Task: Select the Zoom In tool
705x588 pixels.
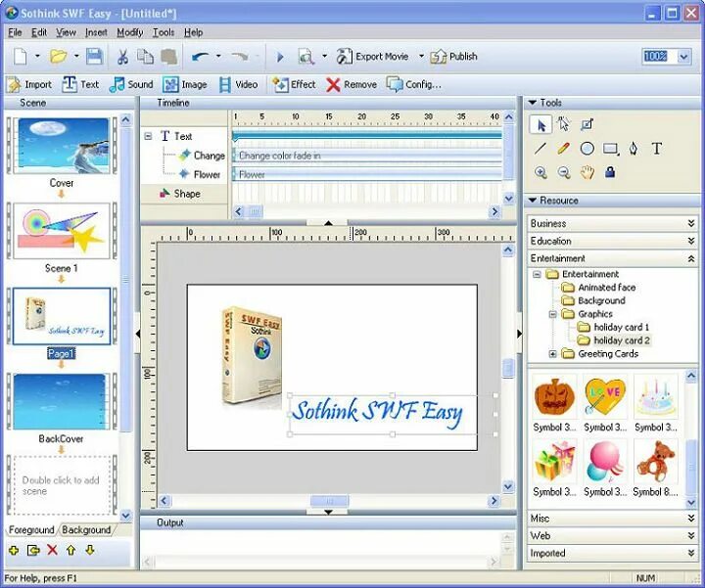Action: pos(540,172)
